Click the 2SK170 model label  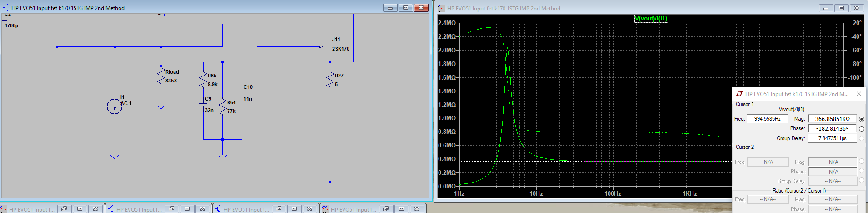tap(341, 49)
